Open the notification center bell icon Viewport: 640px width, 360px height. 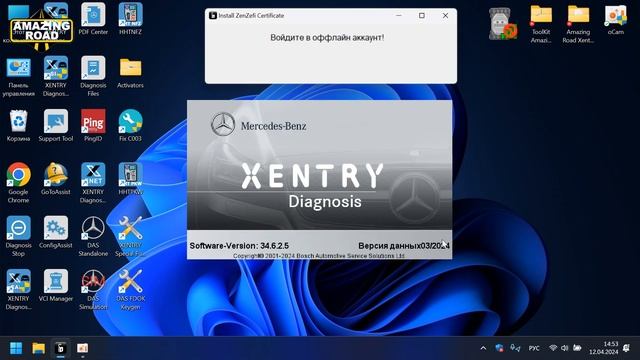[x=627, y=348]
